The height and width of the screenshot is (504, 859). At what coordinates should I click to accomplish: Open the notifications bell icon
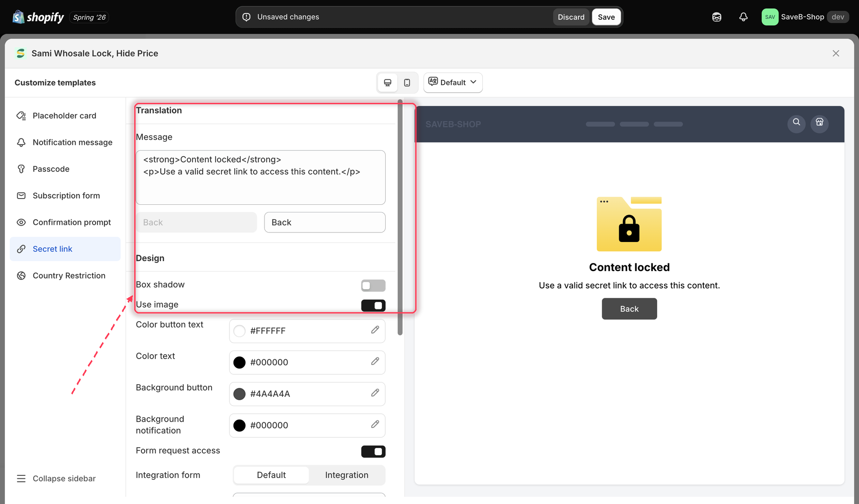[x=743, y=17]
